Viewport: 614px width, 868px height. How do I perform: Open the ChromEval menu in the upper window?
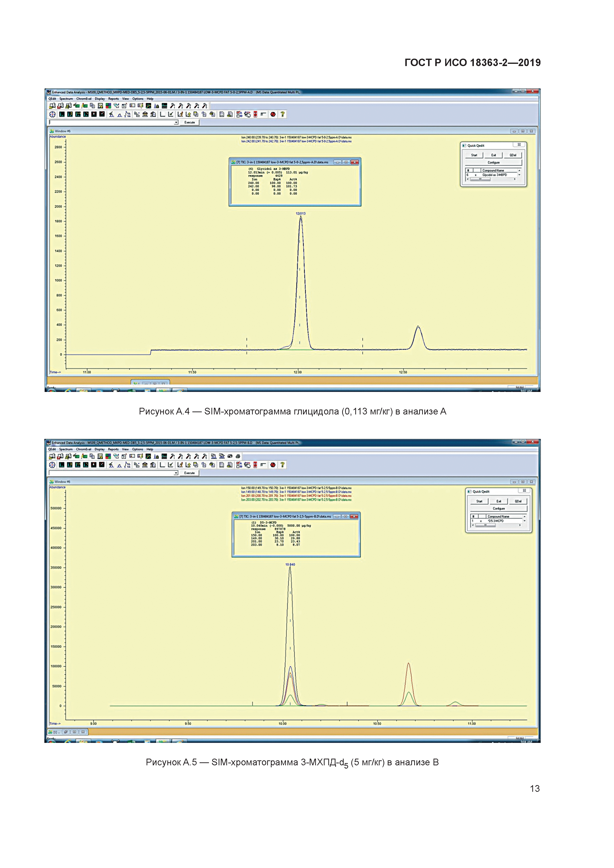pos(84,99)
